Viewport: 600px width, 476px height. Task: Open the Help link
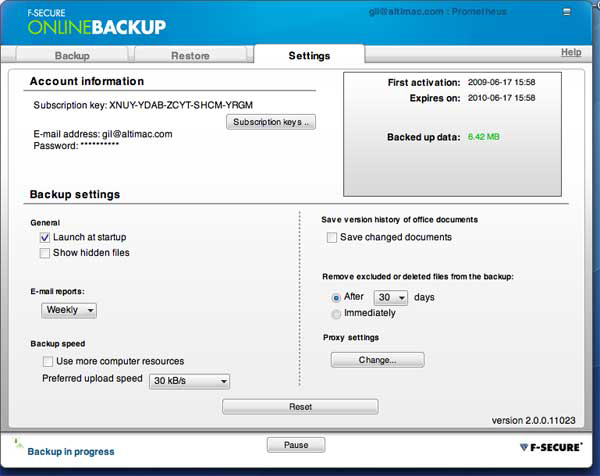[571, 52]
